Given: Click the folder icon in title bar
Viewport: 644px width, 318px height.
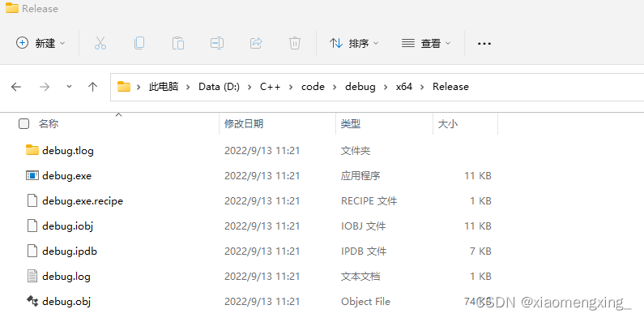Looking at the screenshot, I should point(12,8).
